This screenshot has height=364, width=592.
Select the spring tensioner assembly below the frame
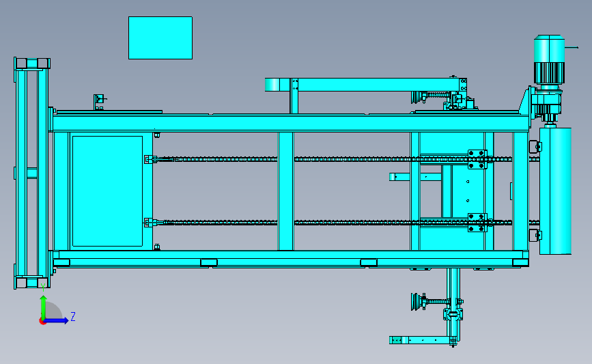tap(437, 302)
